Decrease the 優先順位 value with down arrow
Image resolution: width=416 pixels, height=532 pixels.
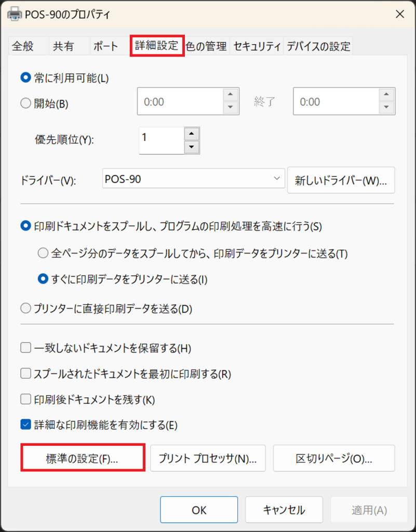tap(192, 147)
